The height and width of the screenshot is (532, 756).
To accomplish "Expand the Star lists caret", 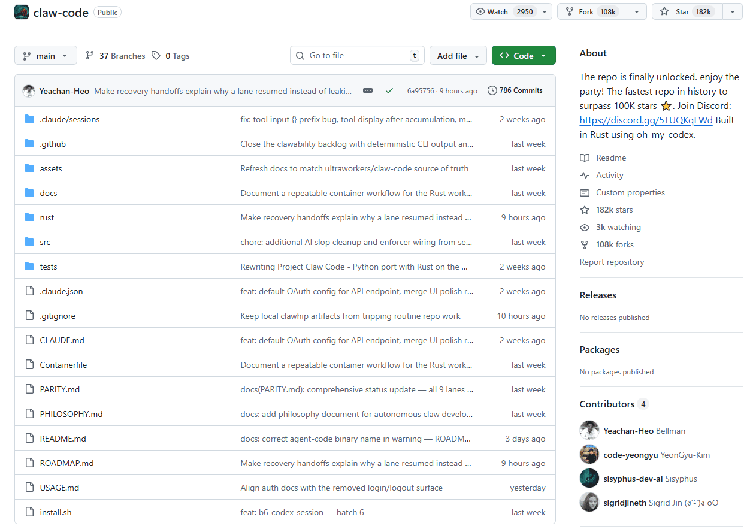I will coord(733,11).
